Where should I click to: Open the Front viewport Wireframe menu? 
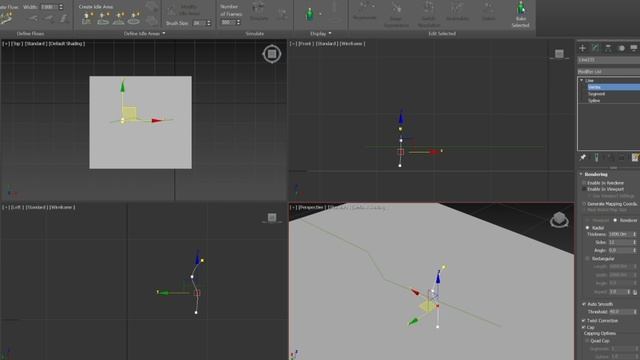point(352,43)
